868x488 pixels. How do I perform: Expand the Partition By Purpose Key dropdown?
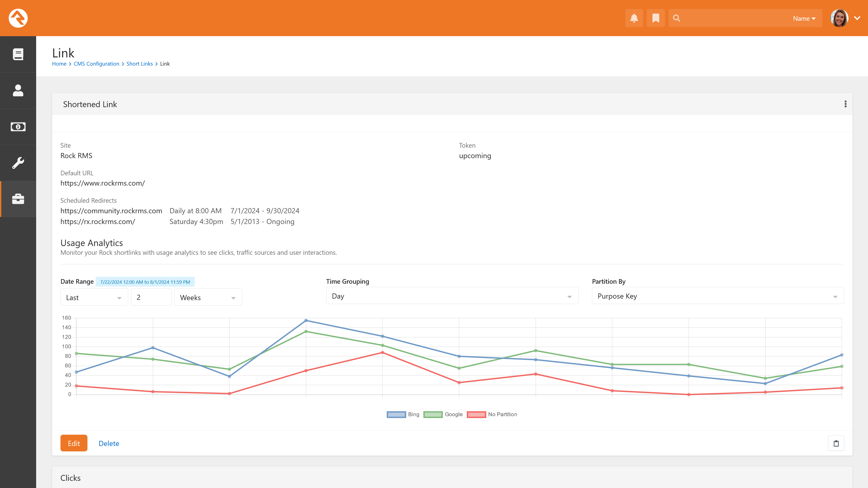coord(717,296)
